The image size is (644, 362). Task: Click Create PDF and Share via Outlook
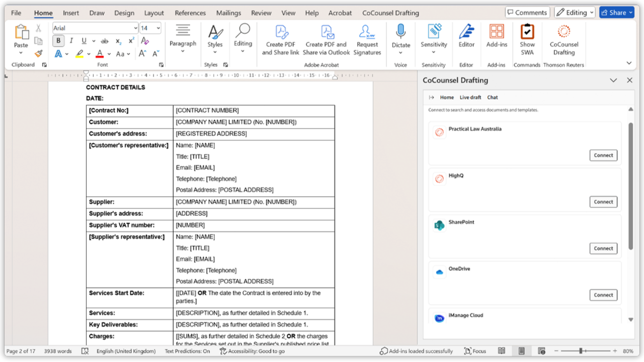coord(327,40)
